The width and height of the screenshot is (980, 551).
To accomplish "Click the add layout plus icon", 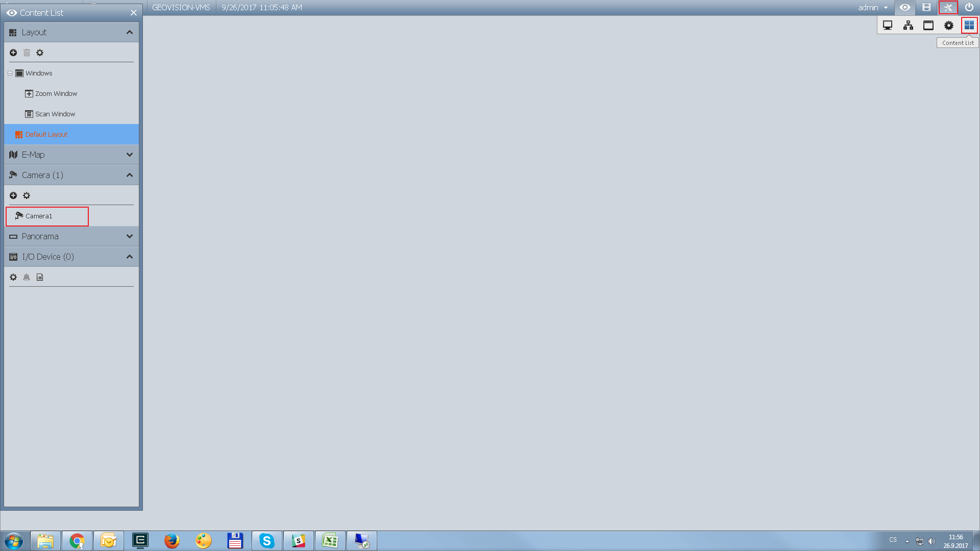I will click(13, 53).
